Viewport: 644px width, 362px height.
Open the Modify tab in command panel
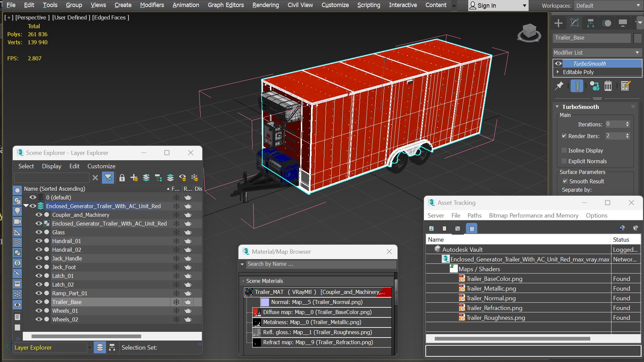(x=575, y=23)
